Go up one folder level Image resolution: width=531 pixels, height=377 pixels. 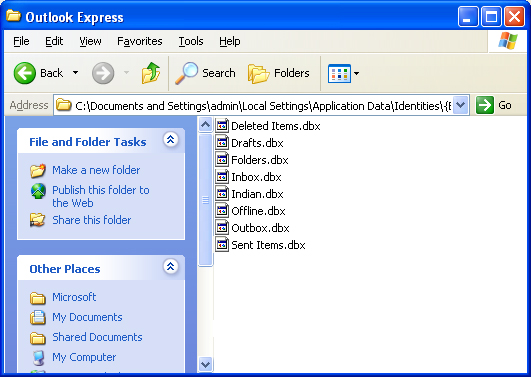click(x=150, y=73)
